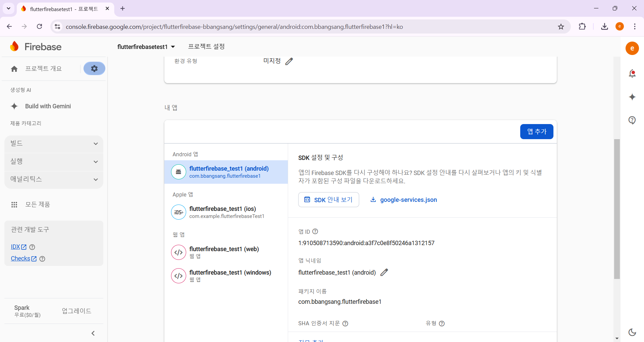Click package name com.bbangsang.flutterfirebase1 value

click(340, 302)
